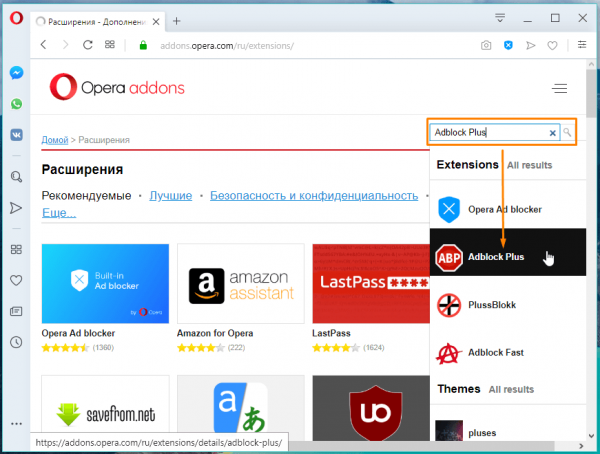Open history clock in the sidebar

pyautogui.click(x=16, y=342)
